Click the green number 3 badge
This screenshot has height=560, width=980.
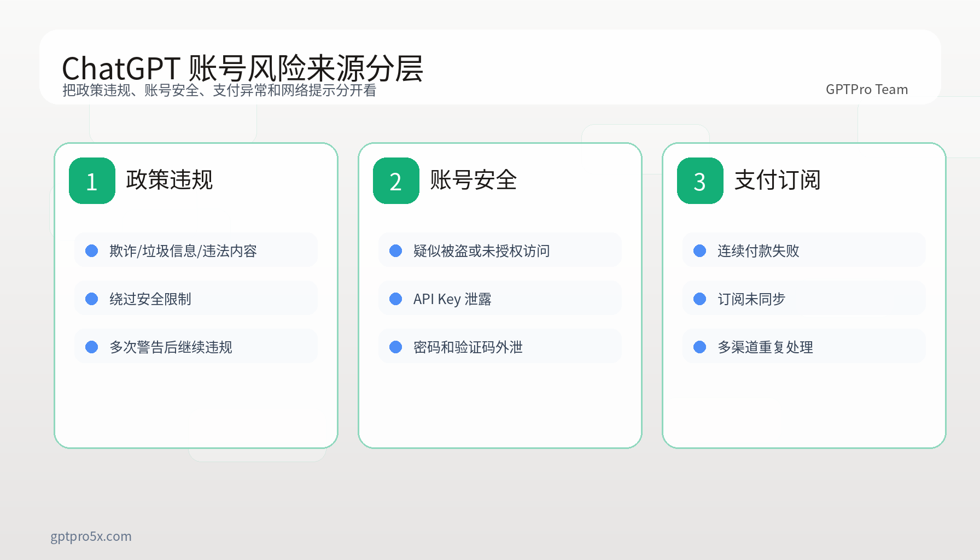[700, 180]
